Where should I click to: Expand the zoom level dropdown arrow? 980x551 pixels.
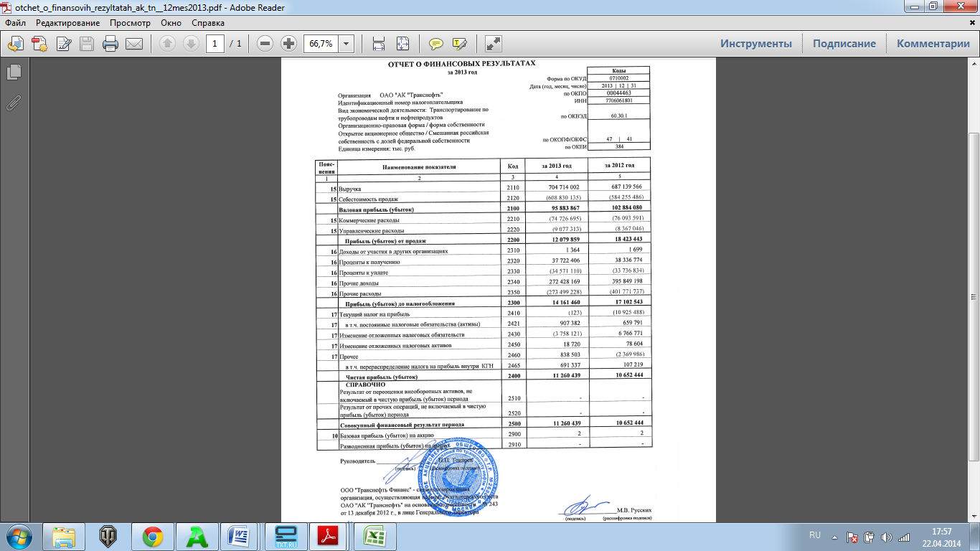(x=346, y=44)
